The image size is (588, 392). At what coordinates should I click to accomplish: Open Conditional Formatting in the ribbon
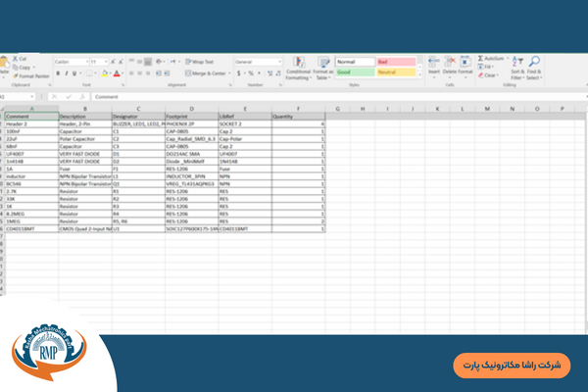pyautogui.click(x=298, y=64)
